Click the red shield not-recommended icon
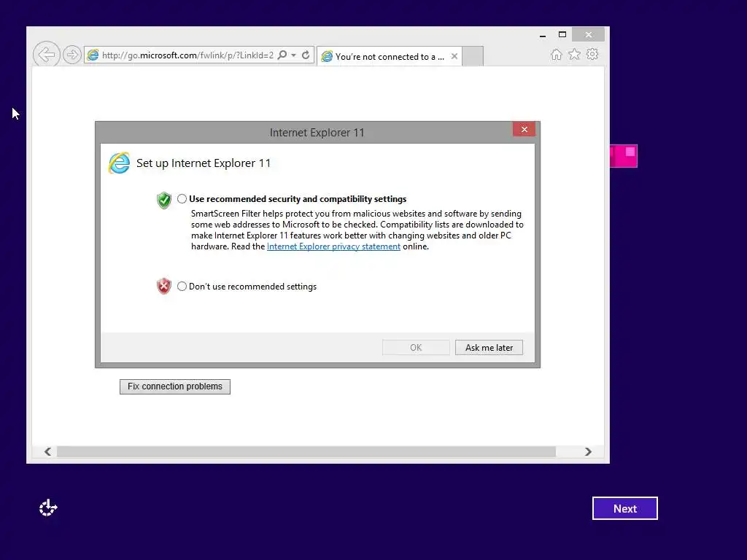Image resolution: width=747 pixels, height=560 pixels. 164,286
